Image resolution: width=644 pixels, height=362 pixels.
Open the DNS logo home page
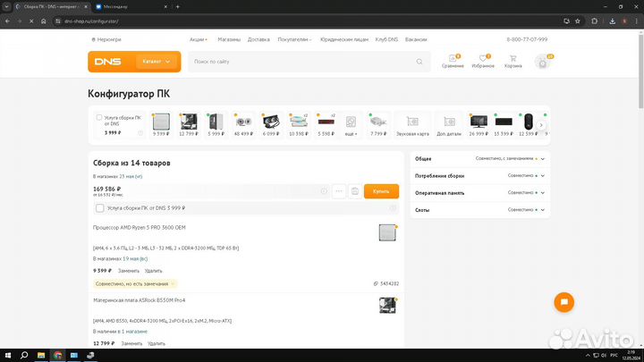coord(107,62)
